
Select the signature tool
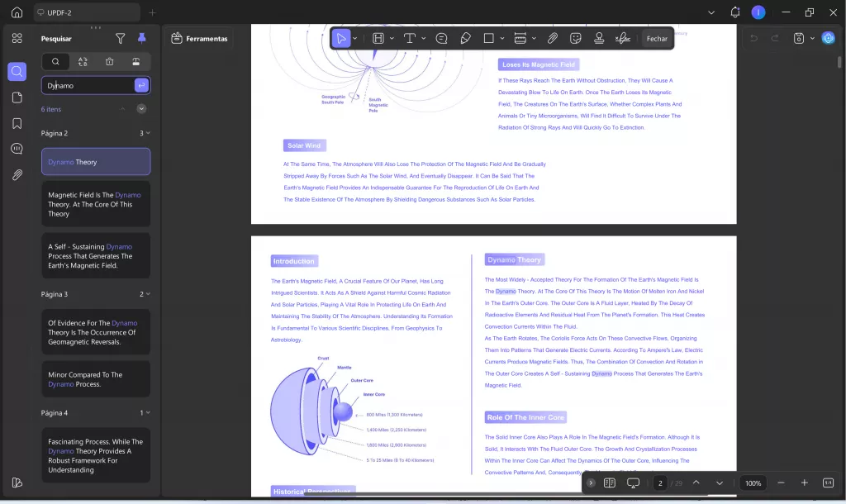623,38
